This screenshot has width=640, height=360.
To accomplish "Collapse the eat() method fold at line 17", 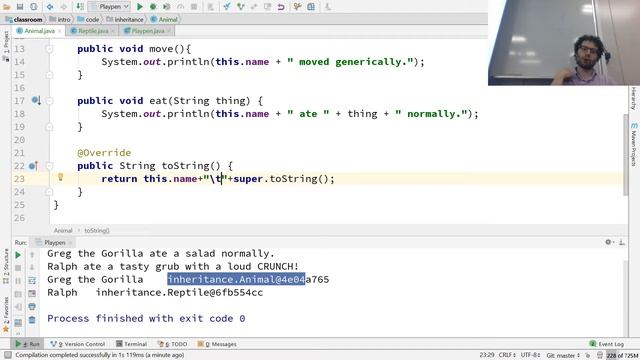I will pyautogui.click(x=49, y=100).
